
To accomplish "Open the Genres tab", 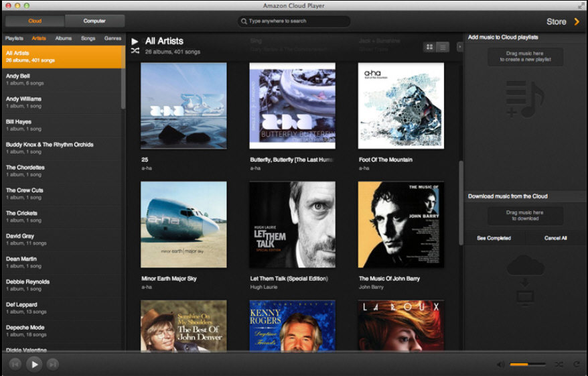I will tap(113, 38).
